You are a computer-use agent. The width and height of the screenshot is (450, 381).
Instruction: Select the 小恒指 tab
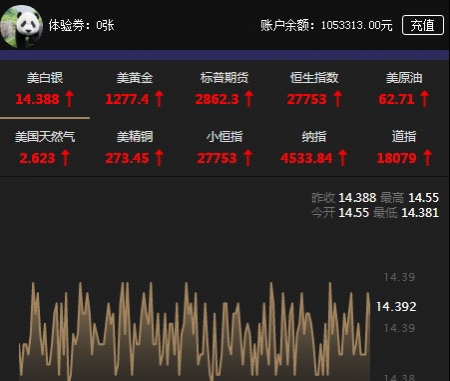[224, 148]
